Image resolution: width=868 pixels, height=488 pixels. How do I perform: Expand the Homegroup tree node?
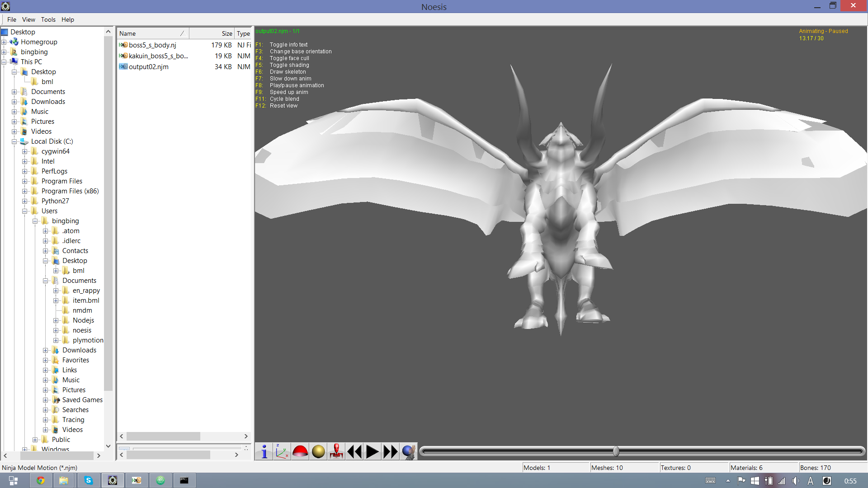(4, 42)
